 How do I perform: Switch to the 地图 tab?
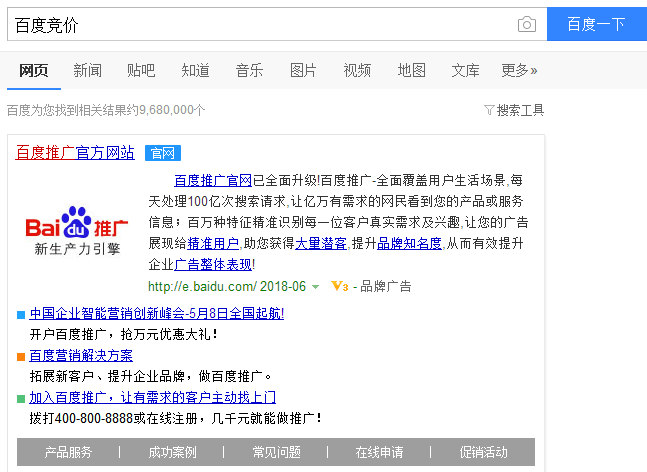(x=411, y=71)
